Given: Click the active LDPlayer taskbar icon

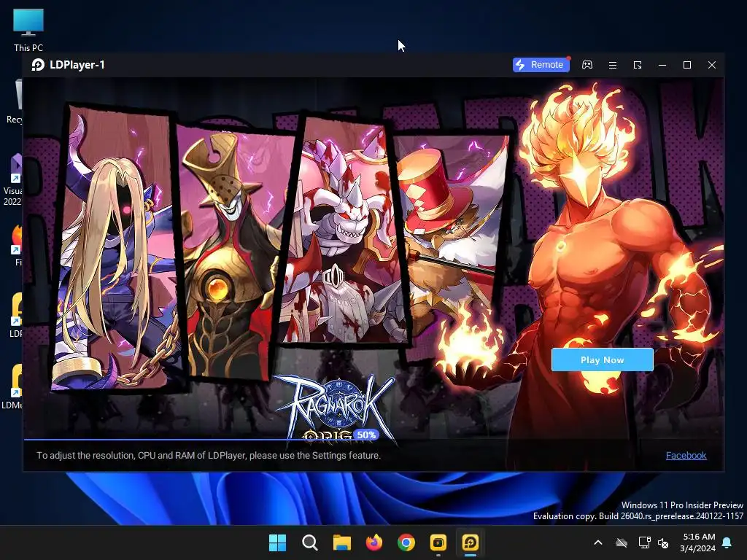Looking at the screenshot, I should pos(471,542).
